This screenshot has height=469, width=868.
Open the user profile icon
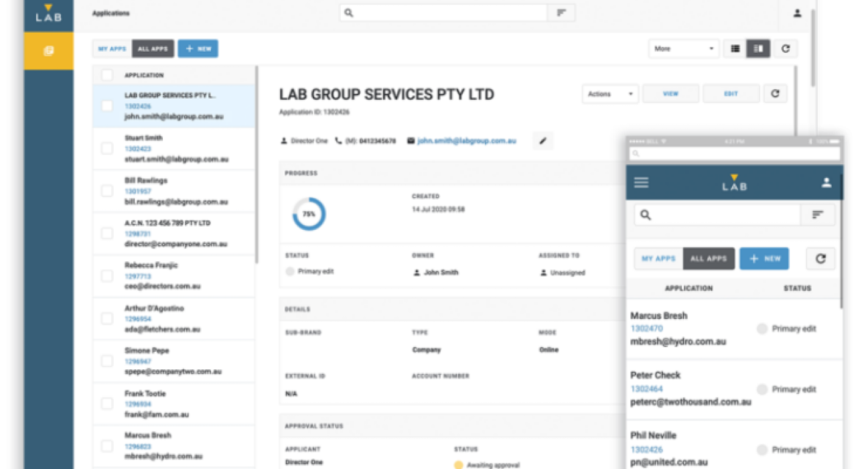(796, 12)
